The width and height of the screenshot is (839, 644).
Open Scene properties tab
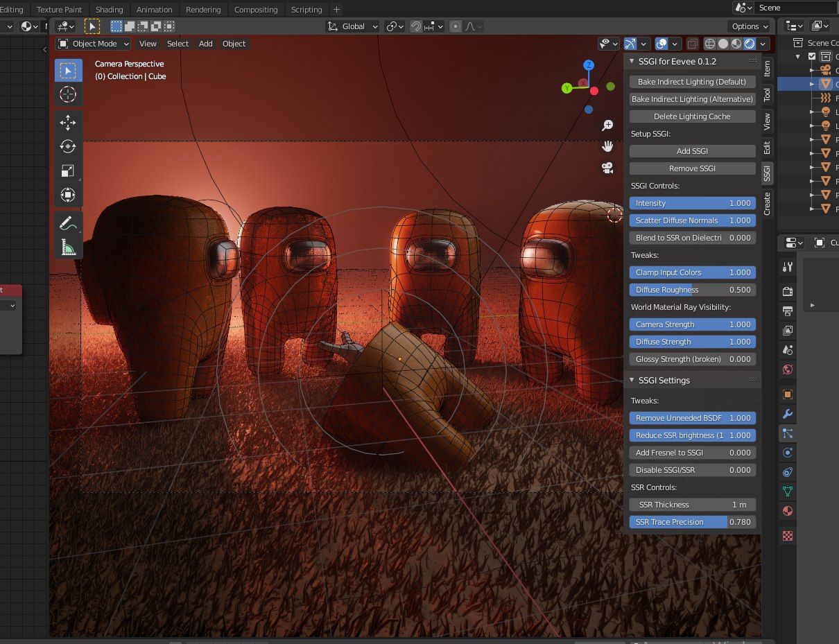click(787, 350)
